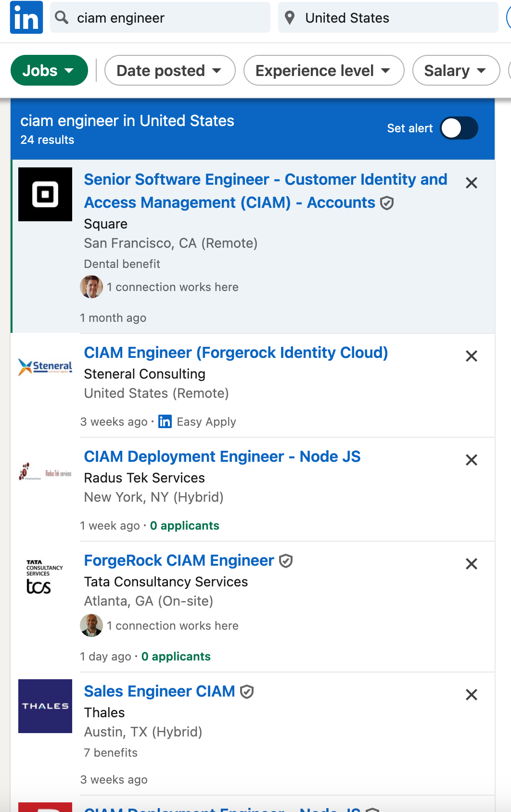
Task: Dismiss the Square job listing
Action: (x=472, y=183)
